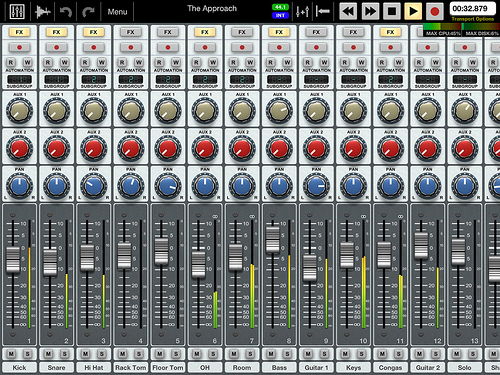Image resolution: width=500 pixels, height=375 pixels.
Task: Open the Menu in the top bar
Action: (117, 12)
